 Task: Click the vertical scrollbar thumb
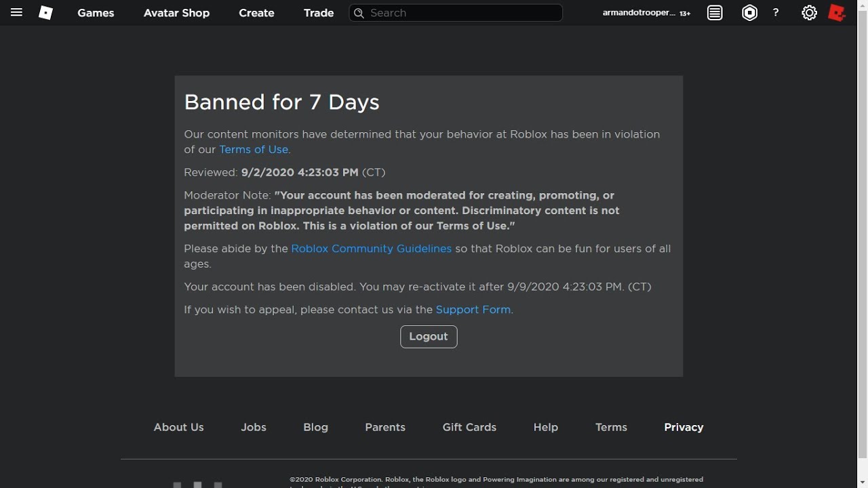(x=863, y=235)
